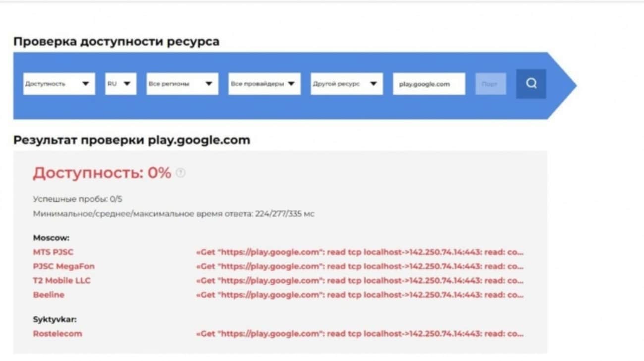The height and width of the screenshot is (361, 644).
Task: Click the Moscow region heading
Action: [51, 238]
